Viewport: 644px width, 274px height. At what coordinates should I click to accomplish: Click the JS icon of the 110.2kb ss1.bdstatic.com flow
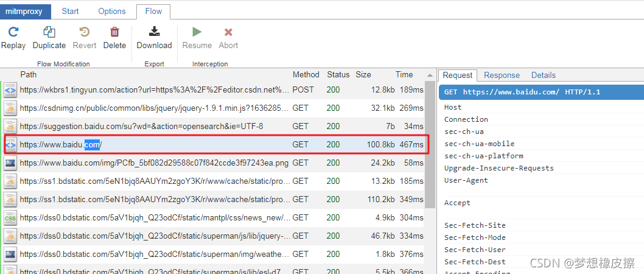(10, 200)
